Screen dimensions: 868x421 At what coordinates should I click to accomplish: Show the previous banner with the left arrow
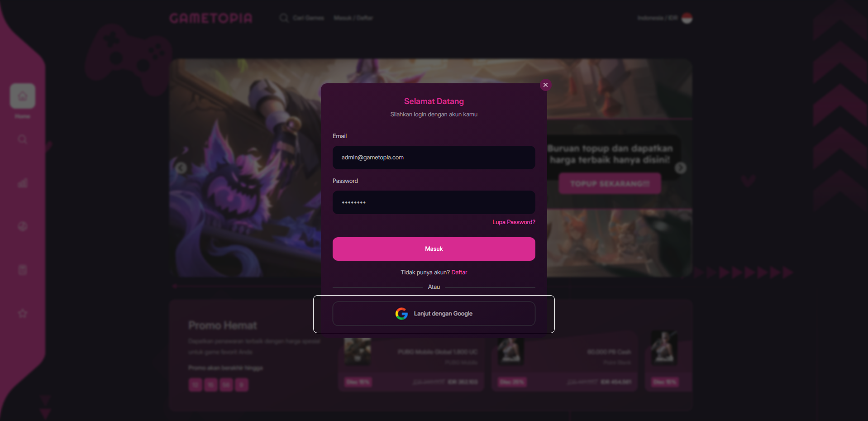click(181, 168)
